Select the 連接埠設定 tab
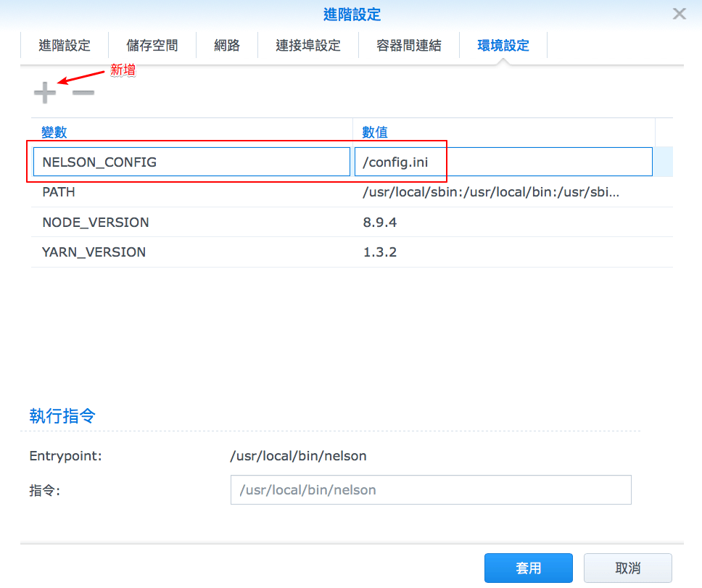This screenshot has height=588, width=702. click(x=308, y=45)
